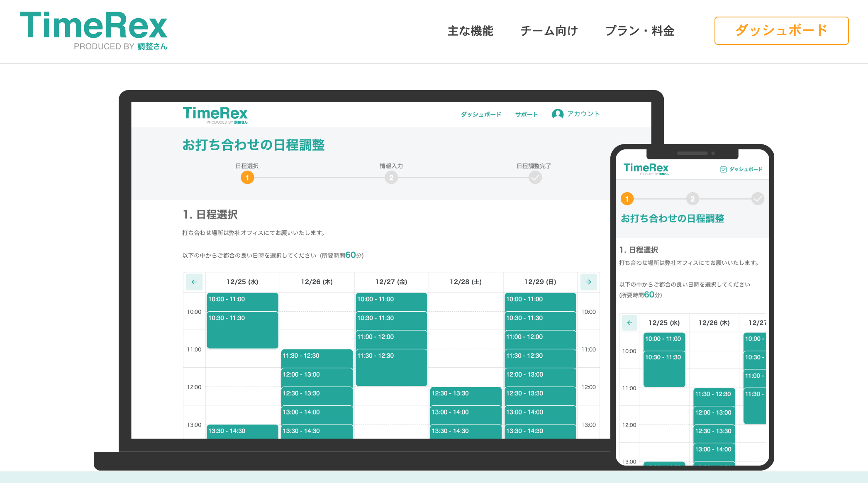The image size is (868, 483).
Task: Open the プラン・料金 menu item
Action: pyautogui.click(x=640, y=31)
